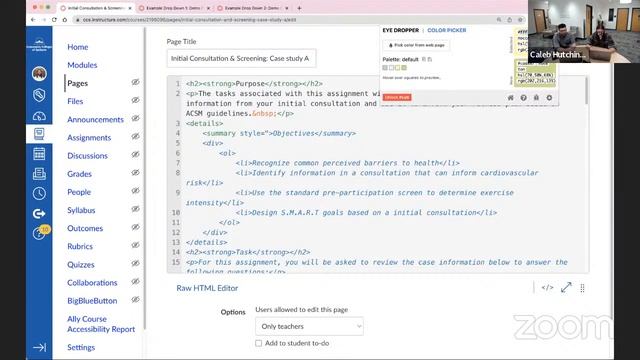The image size is (640, 360).
Task: Click the green new-color preview box
Action: [536, 73]
